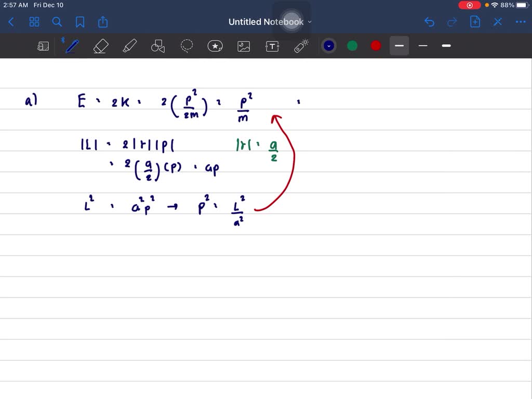
Task: Select the Eraser tool
Action: point(100,46)
